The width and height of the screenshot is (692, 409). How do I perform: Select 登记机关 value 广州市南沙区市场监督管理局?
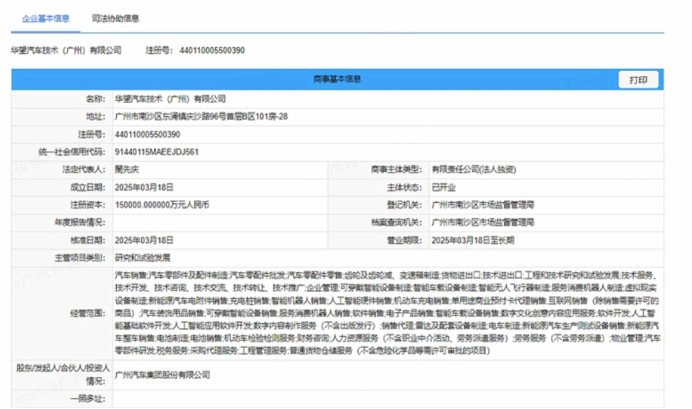click(483, 205)
